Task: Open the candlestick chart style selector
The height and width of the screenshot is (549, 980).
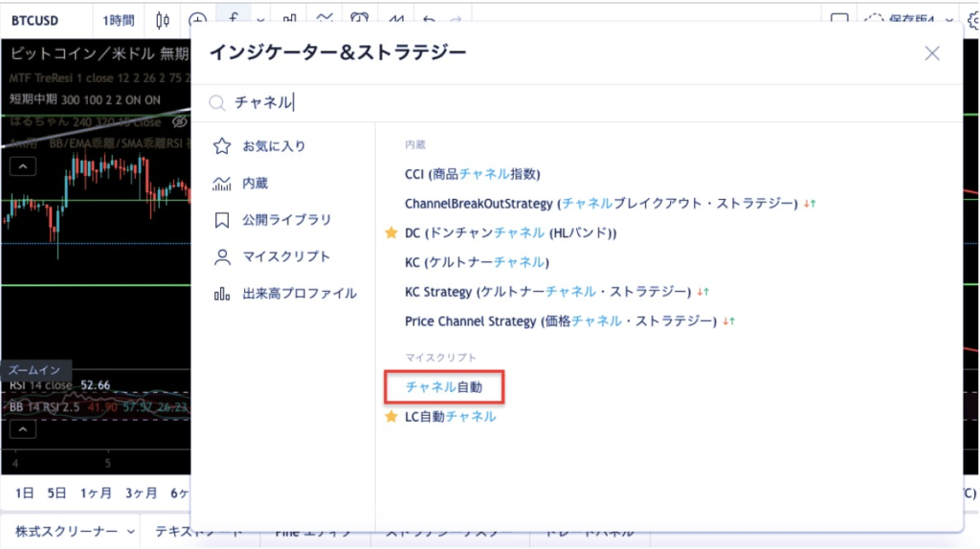Action: click(x=163, y=21)
